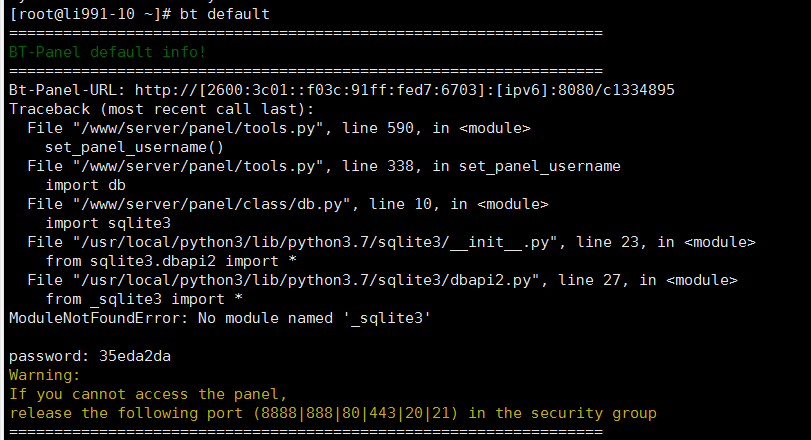811x440 pixels.
Task: Click the 'bt default' command text
Action: click(x=224, y=14)
